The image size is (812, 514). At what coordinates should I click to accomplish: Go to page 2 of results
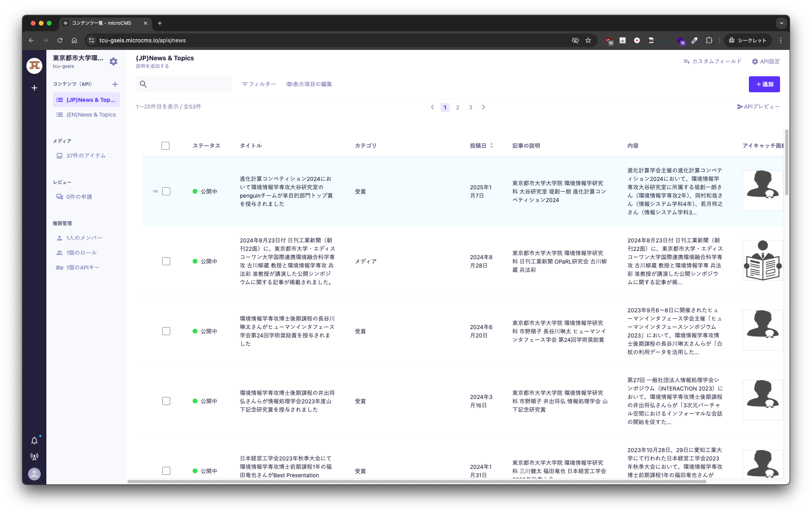click(x=458, y=107)
